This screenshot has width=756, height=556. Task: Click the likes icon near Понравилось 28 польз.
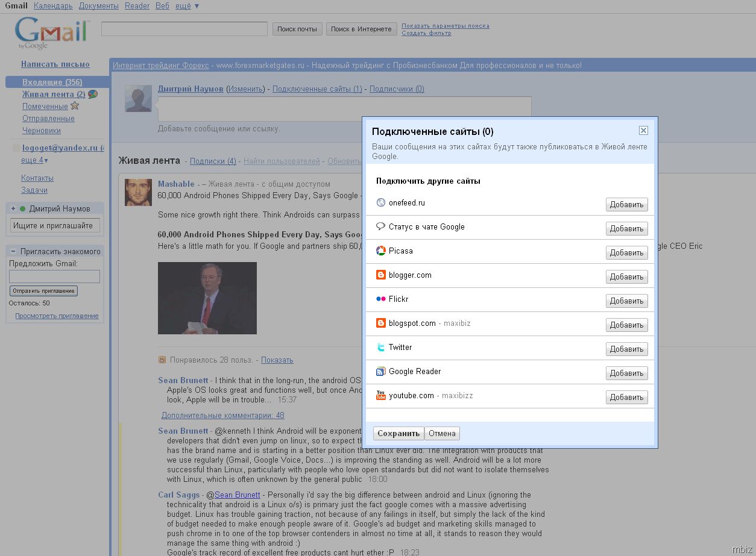pyautogui.click(x=162, y=360)
